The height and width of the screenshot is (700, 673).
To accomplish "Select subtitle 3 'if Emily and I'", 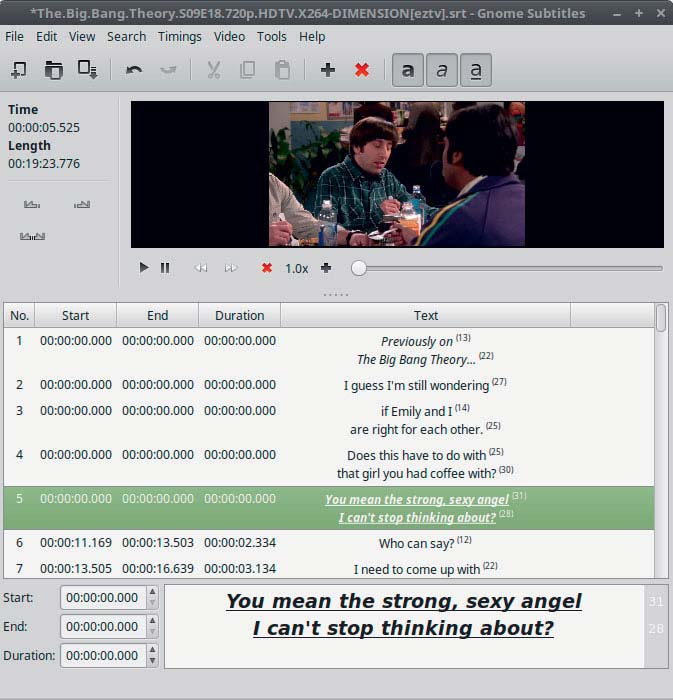I will 329,420.
